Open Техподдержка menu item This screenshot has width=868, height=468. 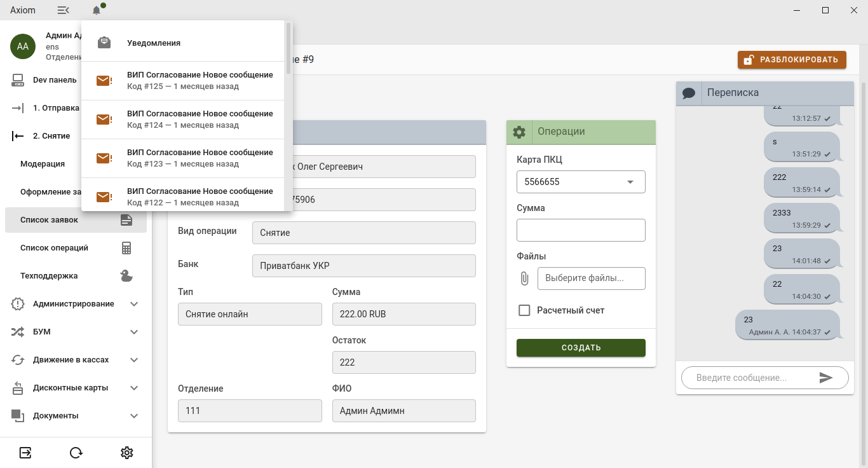76,276
